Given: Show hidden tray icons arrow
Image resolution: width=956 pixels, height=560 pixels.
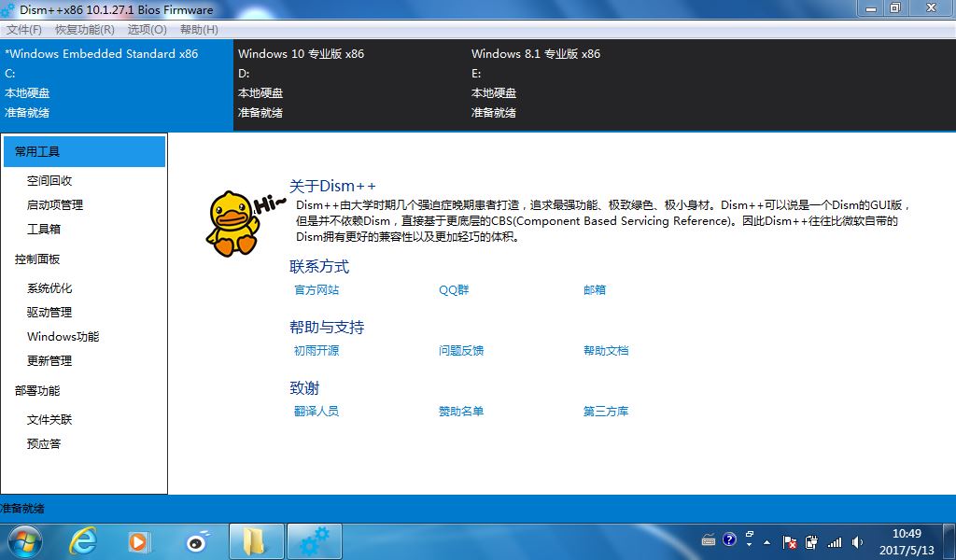Looking at the screenshot, I should (767, 541).
